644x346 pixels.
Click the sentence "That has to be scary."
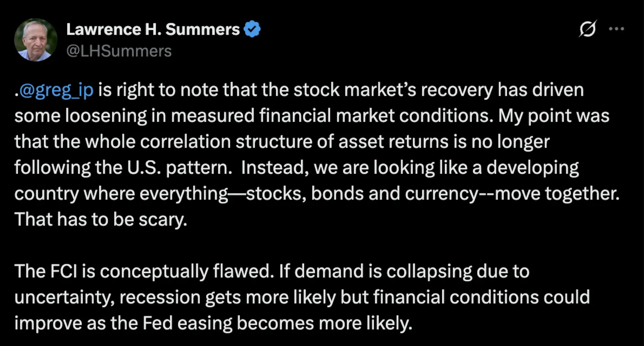pos(101,220)
